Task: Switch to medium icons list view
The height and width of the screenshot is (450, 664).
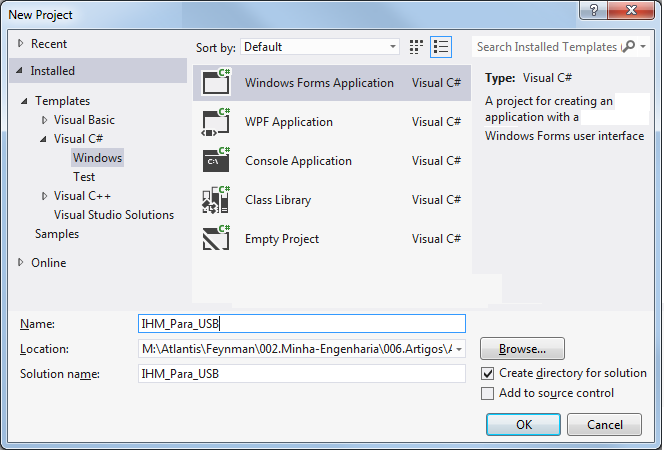Action: 441,47
